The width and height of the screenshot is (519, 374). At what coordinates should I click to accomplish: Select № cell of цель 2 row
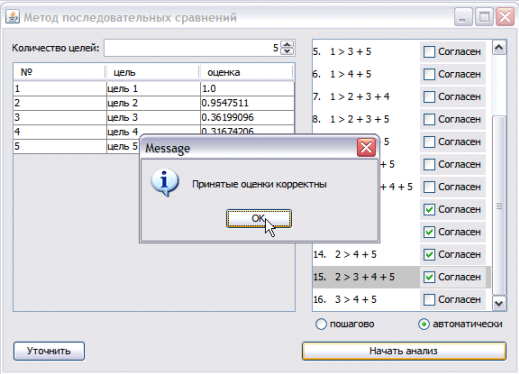pyautogui.click(x=60, y=103)
